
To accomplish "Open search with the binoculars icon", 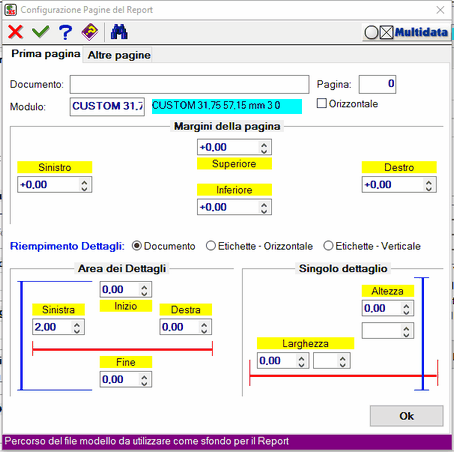I will click(x=119, y=32).
